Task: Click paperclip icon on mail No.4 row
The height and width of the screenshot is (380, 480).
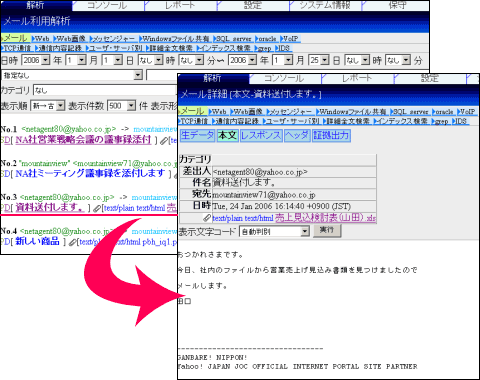Action: 72,242
